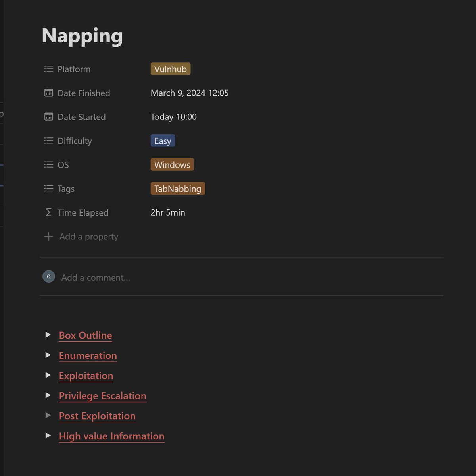Open the High value Information heading link
Screen dimensions: 476x476
click(x=111, y=436)
